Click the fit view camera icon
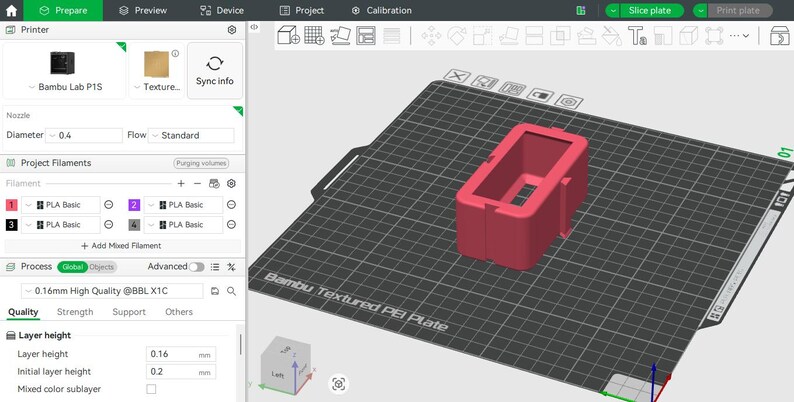Viewport: 794px width, 402px height. tap(339, 384)
